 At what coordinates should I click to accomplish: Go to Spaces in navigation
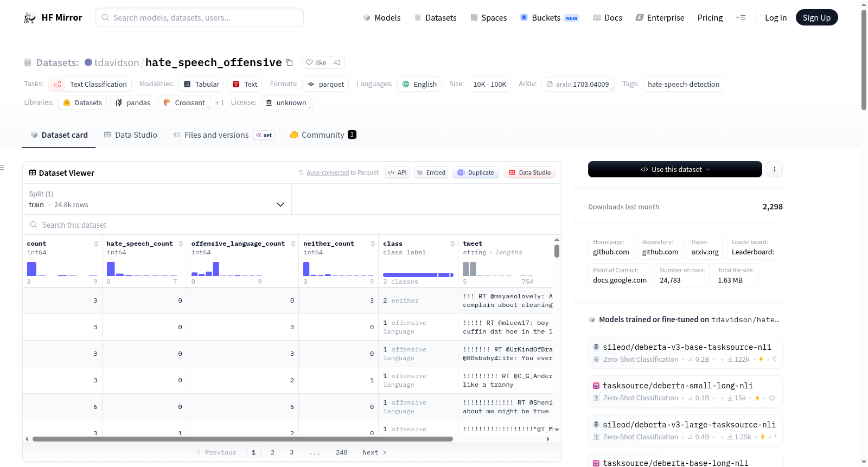click(x=489, y=18)
